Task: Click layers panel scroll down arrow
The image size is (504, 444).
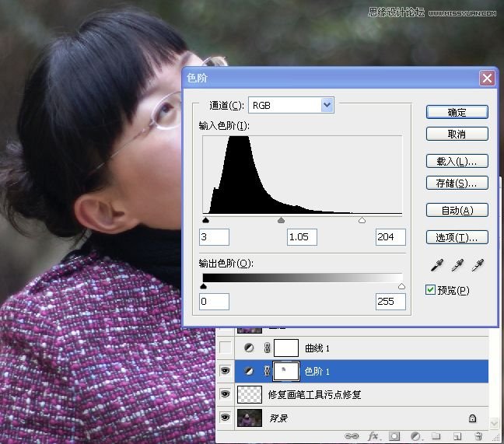Action: pos(494,423)
